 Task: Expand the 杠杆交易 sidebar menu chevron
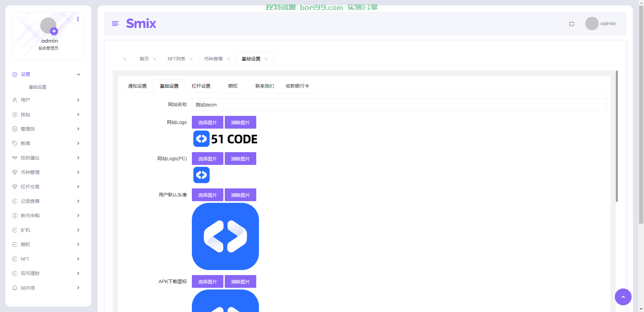pyautogui.click(x=78, y=187)
